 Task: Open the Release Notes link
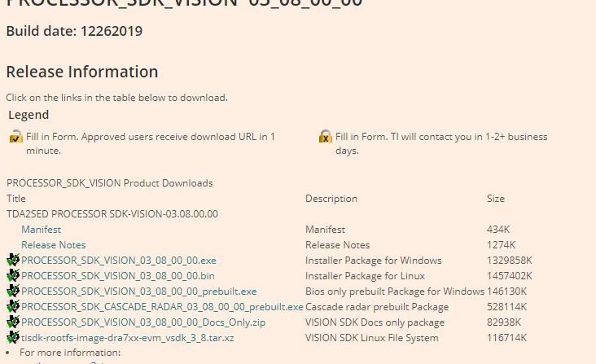pos(53,245)
